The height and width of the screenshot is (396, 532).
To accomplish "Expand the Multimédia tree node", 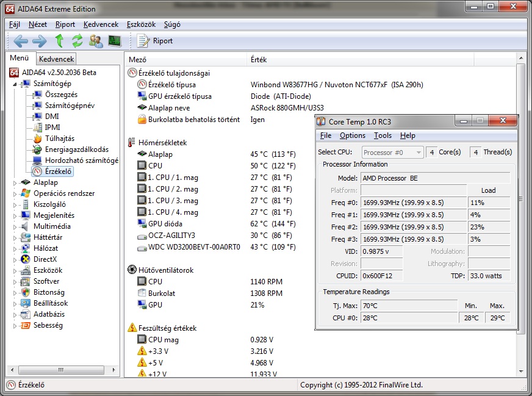I will pyautogui.click(x=15, y=227).
